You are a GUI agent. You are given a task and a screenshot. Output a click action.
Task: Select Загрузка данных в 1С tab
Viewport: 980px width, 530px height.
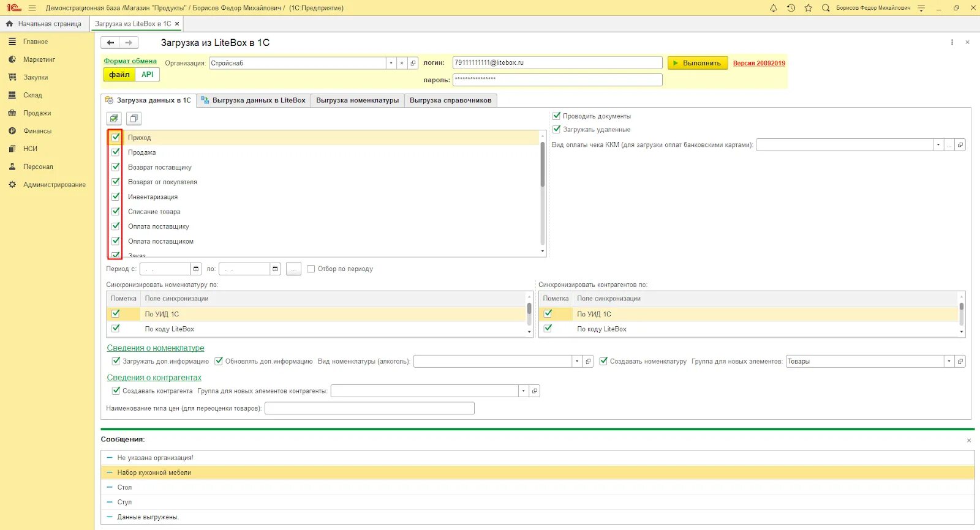(x=148, y=100)
